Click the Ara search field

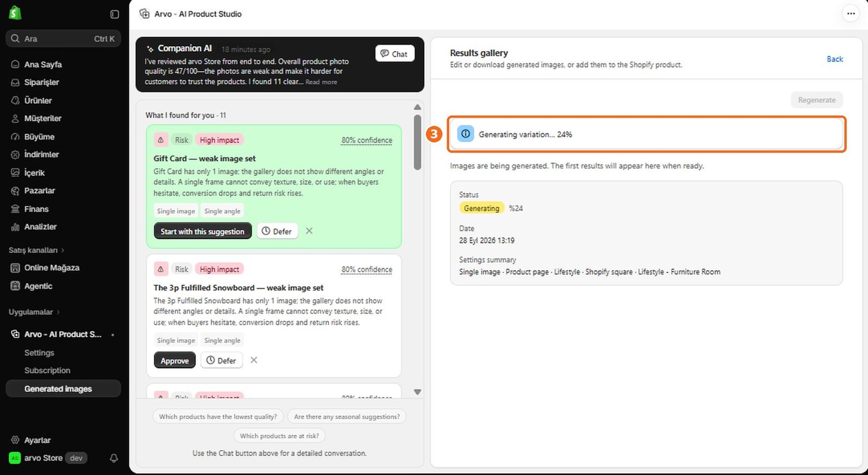[x=63, y=39]
